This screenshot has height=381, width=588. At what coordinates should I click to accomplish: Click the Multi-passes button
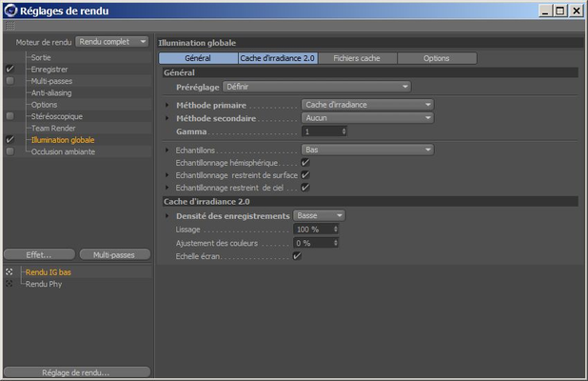pos(115,255)
